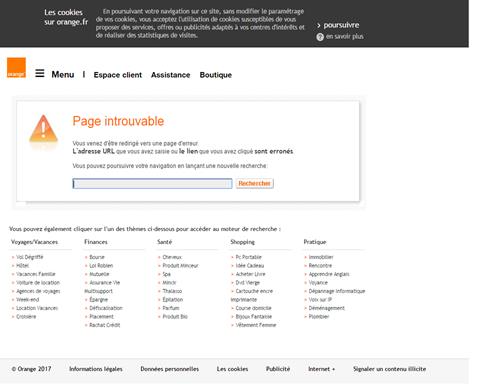Open Publicité footer link
This screenshot has width=480, height=384.
278,369
